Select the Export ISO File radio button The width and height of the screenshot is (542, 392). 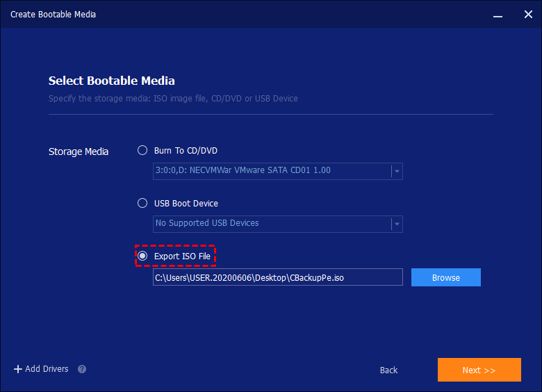(x=142, y=256)
